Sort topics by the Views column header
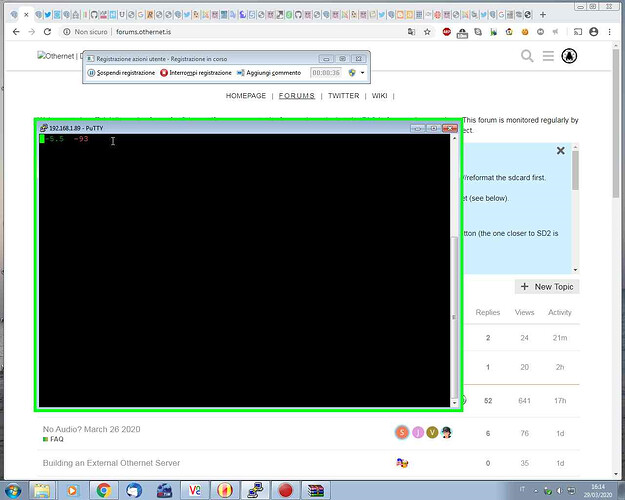 (x=524, y=312)
